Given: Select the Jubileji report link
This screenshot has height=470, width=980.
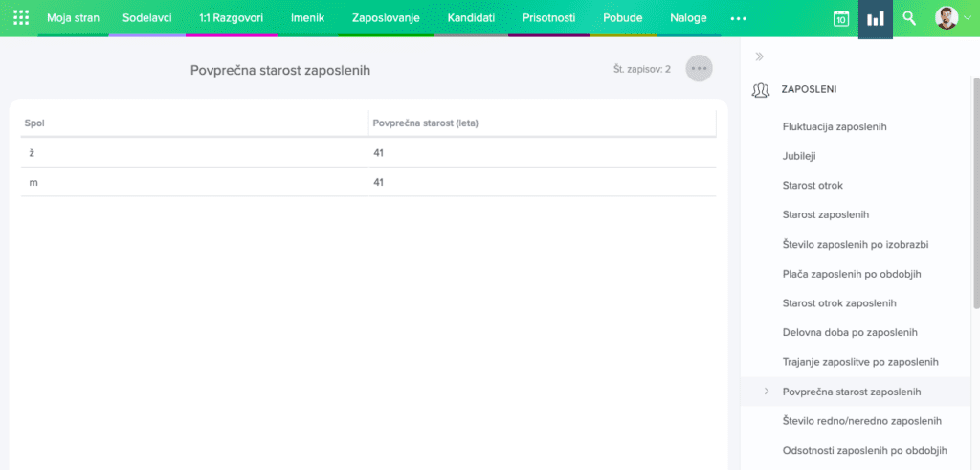Looking at the screenshot, I should click(x=799, y=156).
